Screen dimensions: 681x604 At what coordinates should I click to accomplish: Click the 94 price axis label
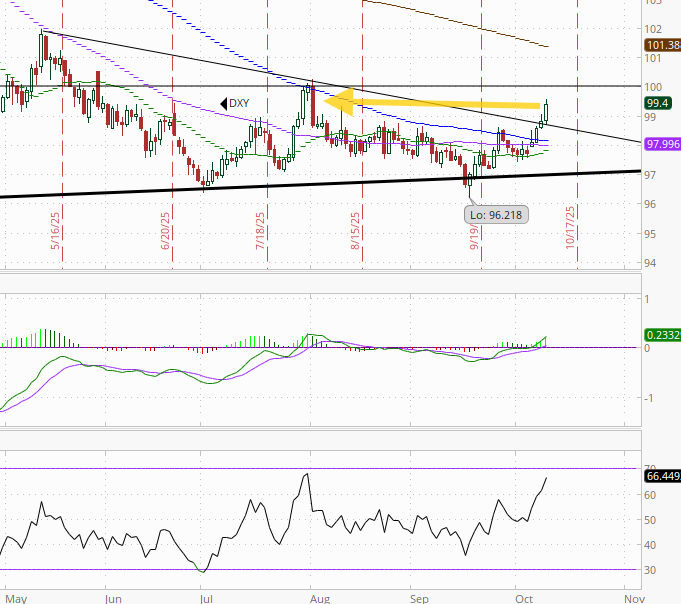(x=650, y=263)
